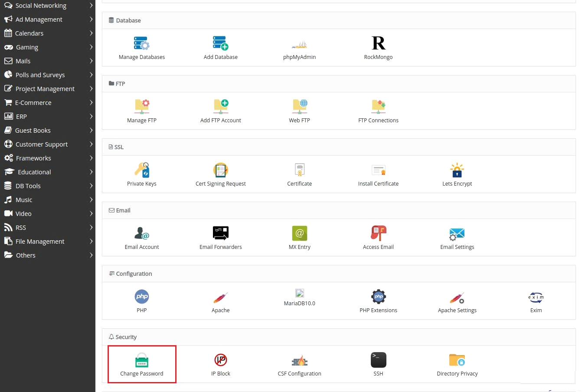Click the IP Block icon
This screenshot has width=582, height=392.
point(221,360)
